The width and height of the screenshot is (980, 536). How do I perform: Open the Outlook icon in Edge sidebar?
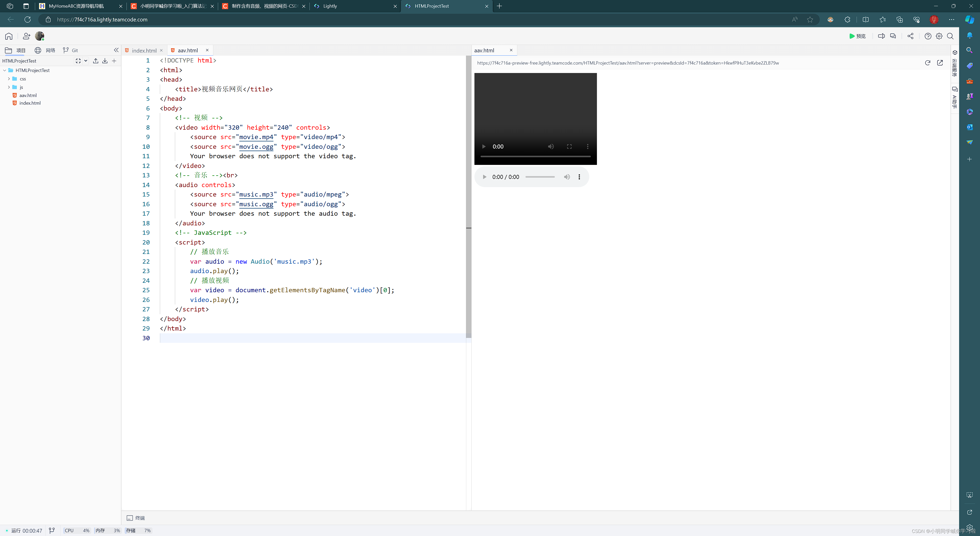pyautogui.click(x=969, y=127)
